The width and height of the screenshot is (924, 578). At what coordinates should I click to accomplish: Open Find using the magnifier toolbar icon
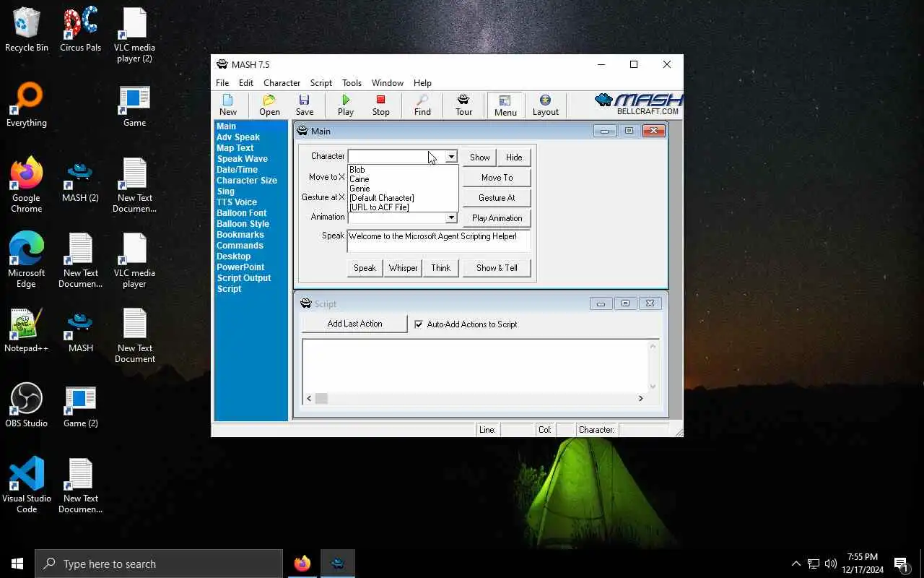pyautogui.click(x=422, y=105)
